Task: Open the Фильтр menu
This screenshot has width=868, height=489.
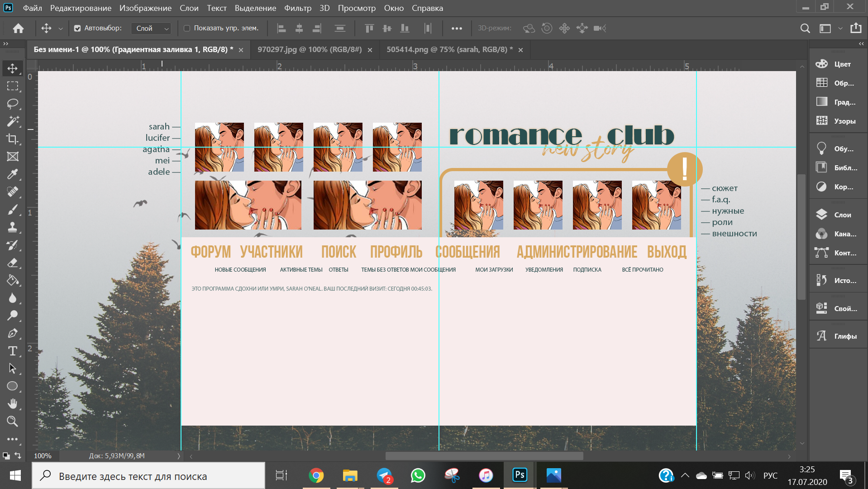Action: [297, 8]
